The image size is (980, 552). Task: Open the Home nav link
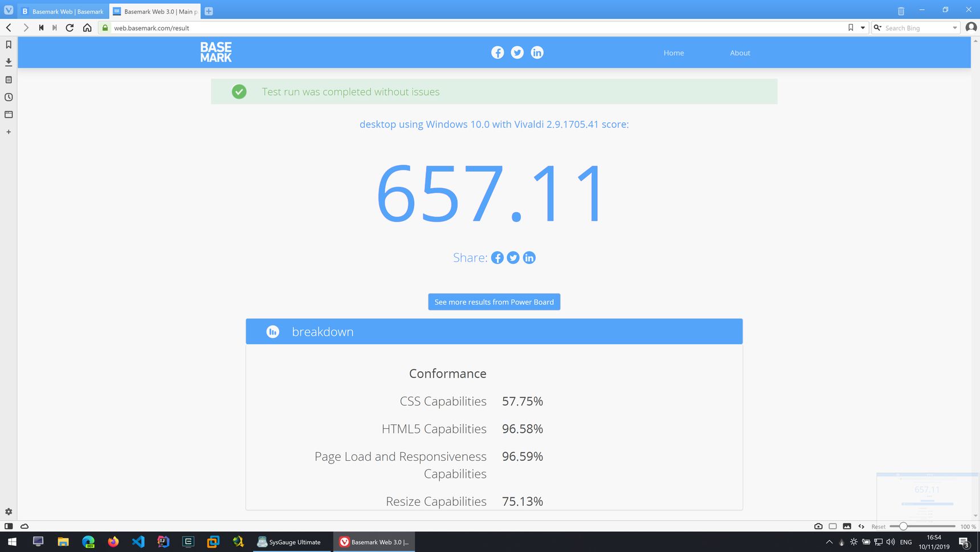[x=673, y=53]
